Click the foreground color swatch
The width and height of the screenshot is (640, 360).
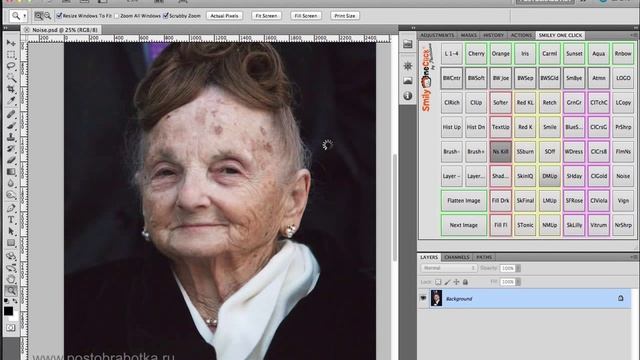coord(8,311)
